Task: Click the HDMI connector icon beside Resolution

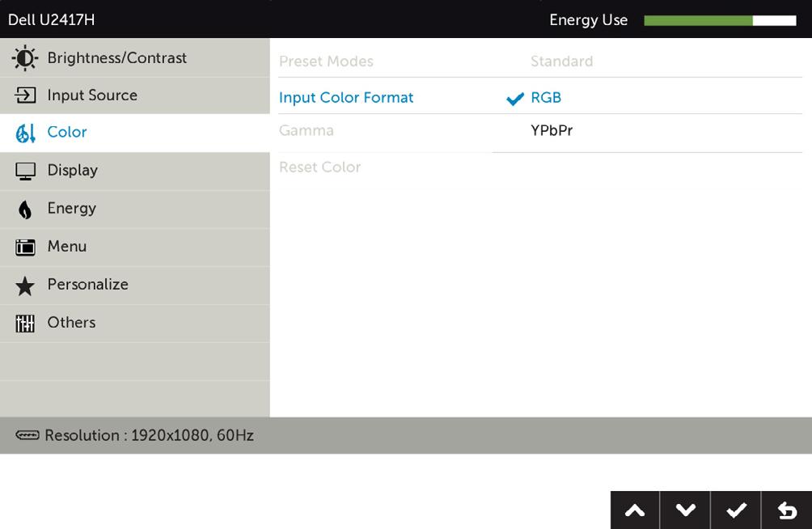Action: pos(27,435)
